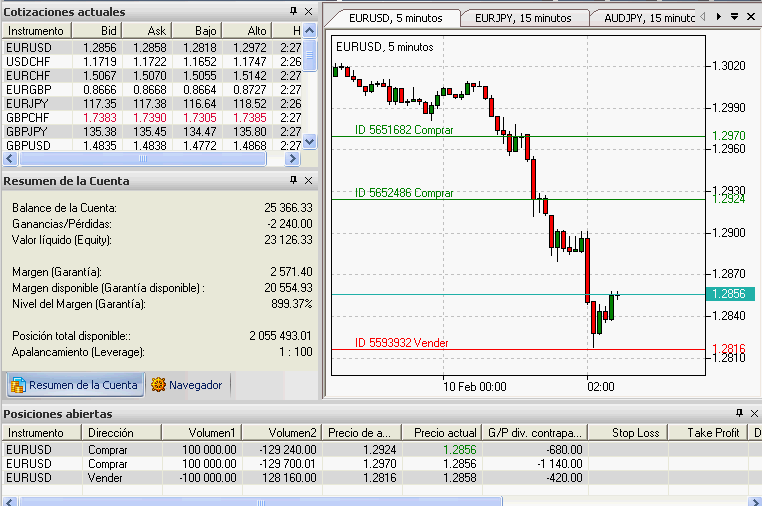The image size is (762, 506).
Task: Switch to EURUSD, 5 minutos tab
Action: (x=395, y=18)
